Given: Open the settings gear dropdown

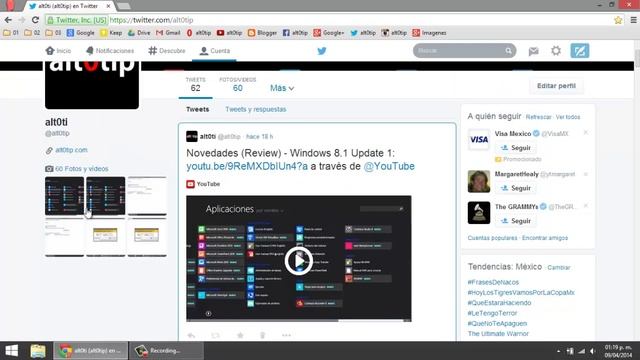Looking at the screenshot, I should click(x=556, y=51).
